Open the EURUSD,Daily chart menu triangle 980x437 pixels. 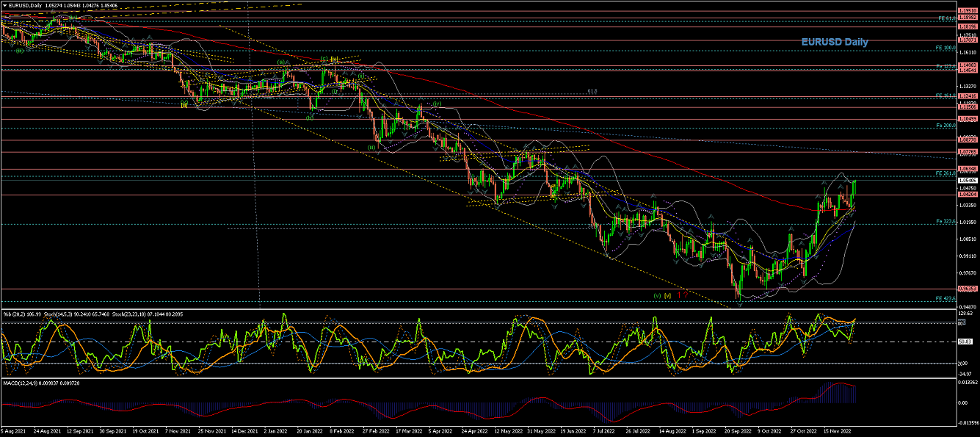click(x=4, y=5)
